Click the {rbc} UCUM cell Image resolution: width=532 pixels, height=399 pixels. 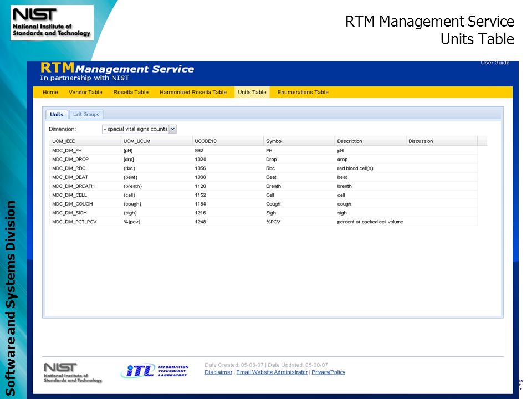point(129,168)
